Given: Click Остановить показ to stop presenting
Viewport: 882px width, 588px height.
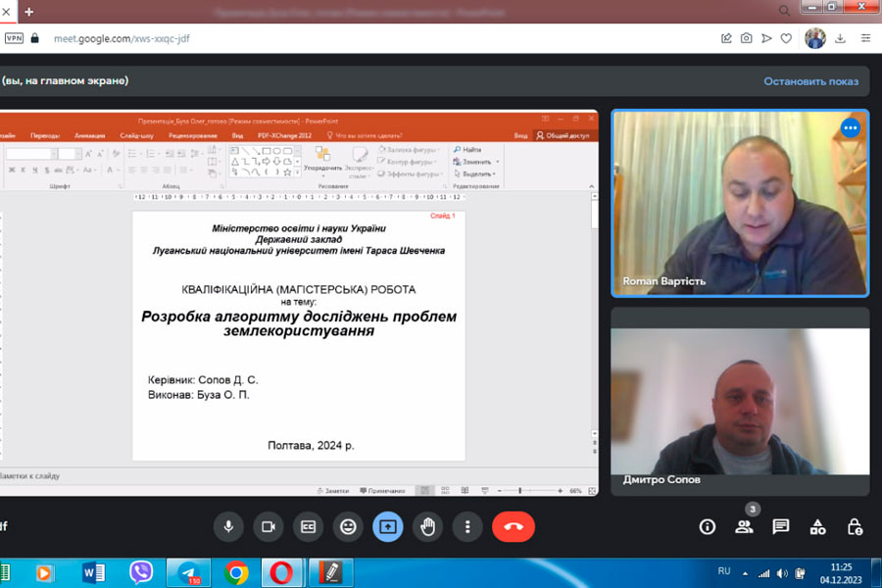Looking at the screenshot, I should coord(811,81).
